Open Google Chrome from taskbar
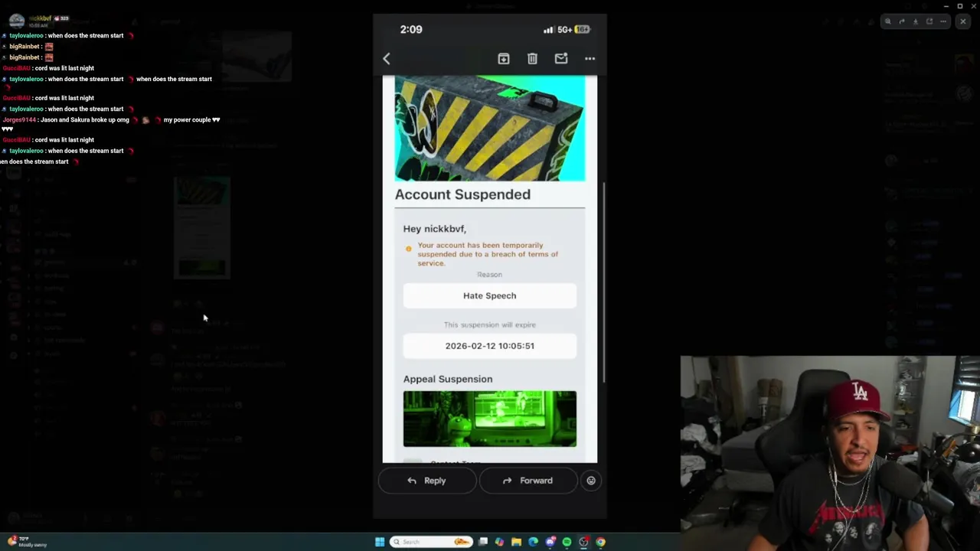Viewport: 980px width, 551px height. click(x=600, y=542)
